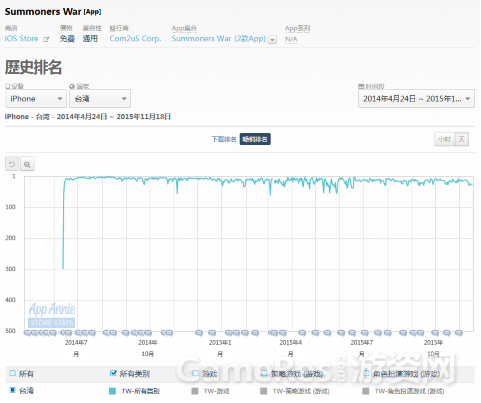The width and height of the screenshot is (481, 403).
Task: Click the calendar icon above the date range
Action: pyautogui.click(x=361, y=86)
